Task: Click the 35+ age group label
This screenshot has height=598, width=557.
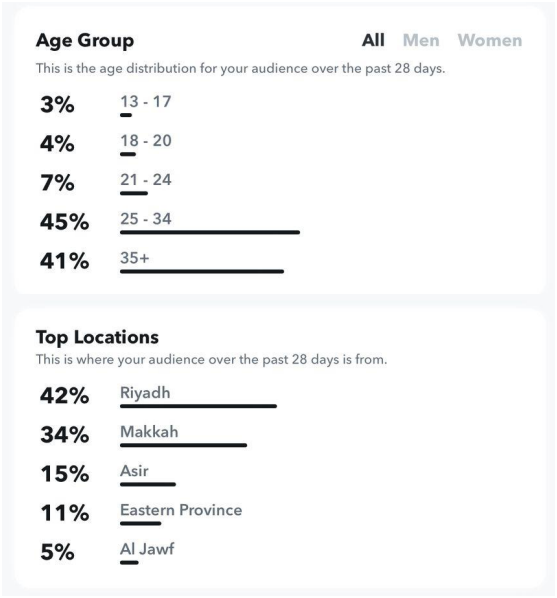Action: point(134,258)
